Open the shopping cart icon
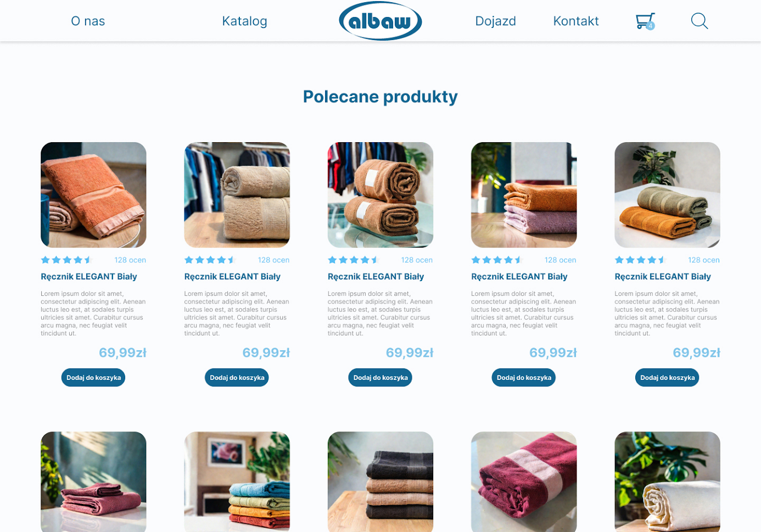761x532 pixels. point(645,21)
